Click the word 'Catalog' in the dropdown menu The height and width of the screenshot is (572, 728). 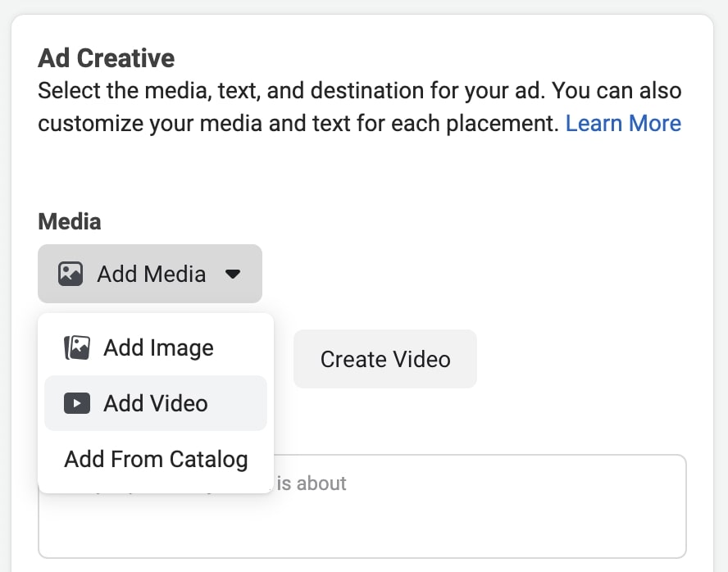click(x=206, y=459)
